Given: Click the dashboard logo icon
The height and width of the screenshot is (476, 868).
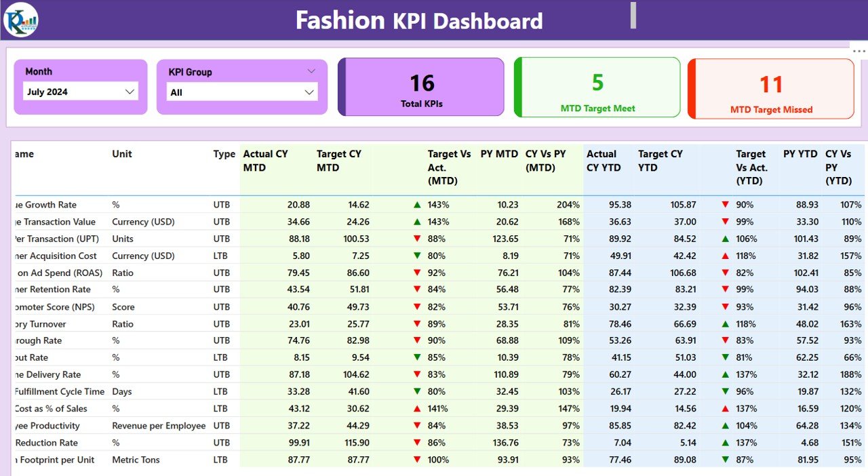Looking at the screenshot, I should click(x=21, y=20).
